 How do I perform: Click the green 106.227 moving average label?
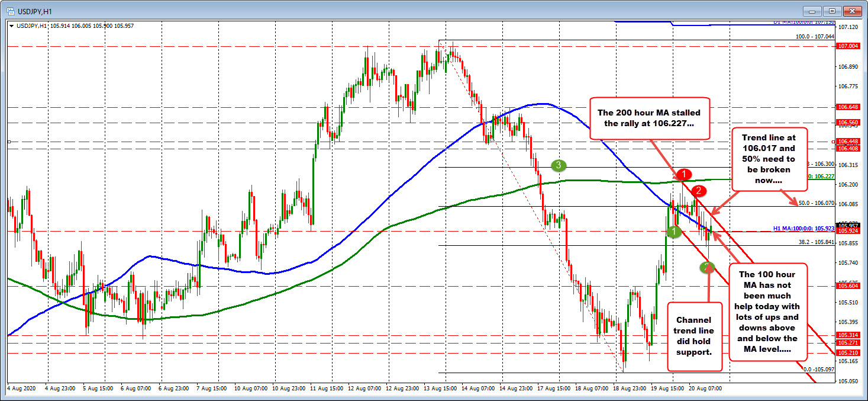tap(821, 176)
